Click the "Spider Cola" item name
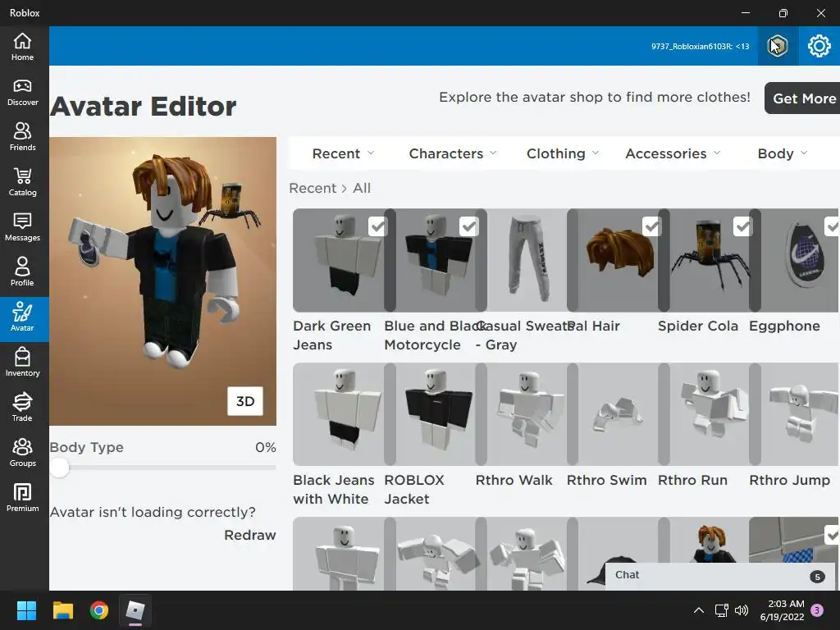Viewport: 840px width, 630px height. coord(697,326)
